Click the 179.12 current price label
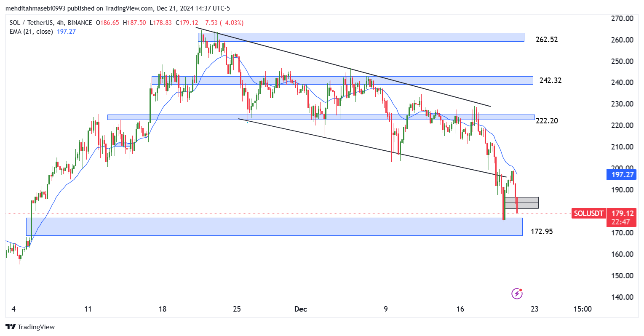 pyautogui.click(x=622, y=213)
